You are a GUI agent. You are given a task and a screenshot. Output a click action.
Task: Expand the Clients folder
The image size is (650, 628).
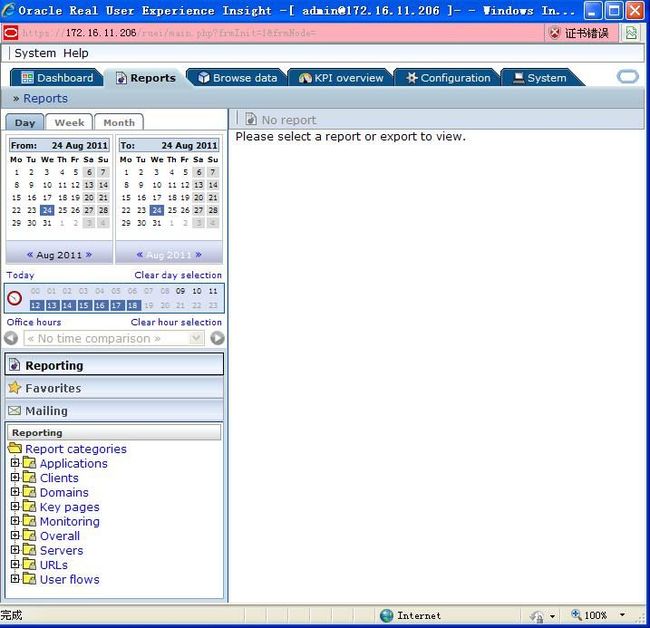coord(15,476)
